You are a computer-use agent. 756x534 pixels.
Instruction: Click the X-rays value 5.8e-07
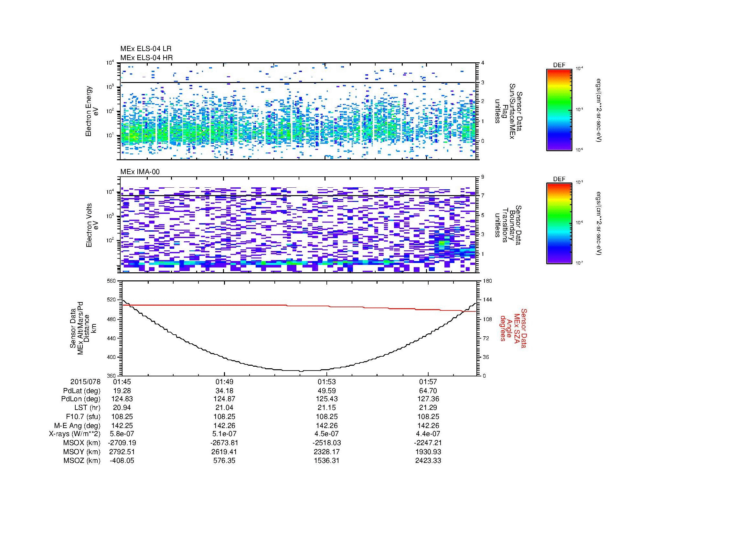[122, 434]
